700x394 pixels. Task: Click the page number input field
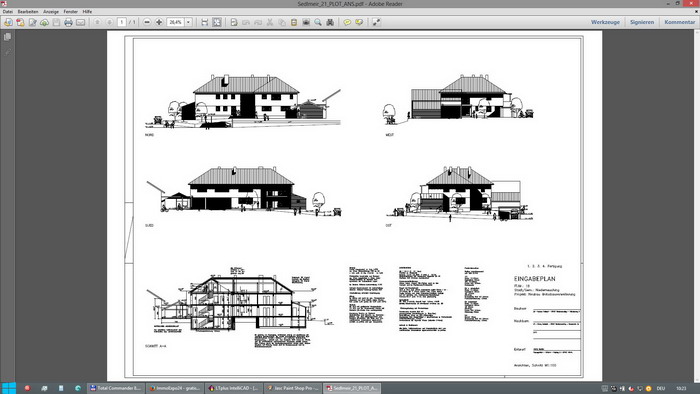(x=121, y=22)
